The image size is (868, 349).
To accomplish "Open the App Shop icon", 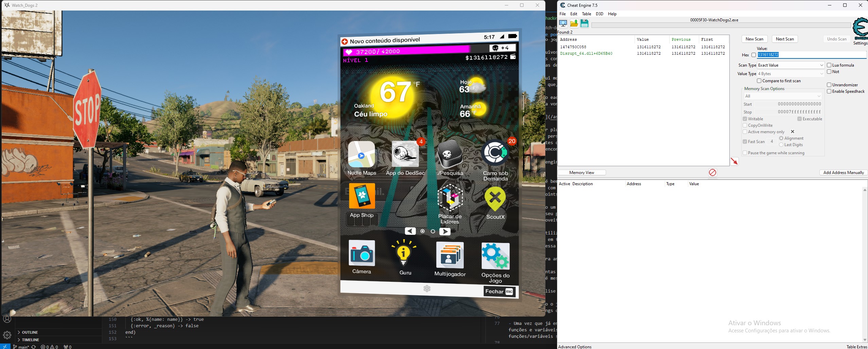I will pyautogui.click(x=362, y=196).
